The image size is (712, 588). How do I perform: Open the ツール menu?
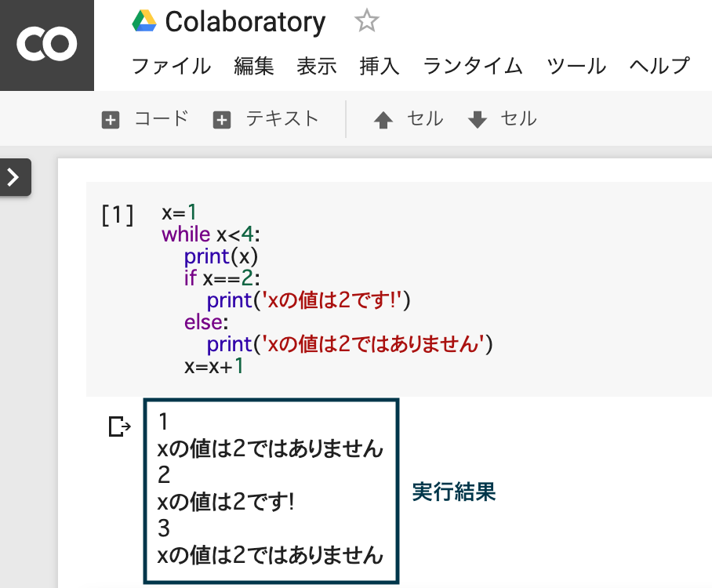(576, 66)
